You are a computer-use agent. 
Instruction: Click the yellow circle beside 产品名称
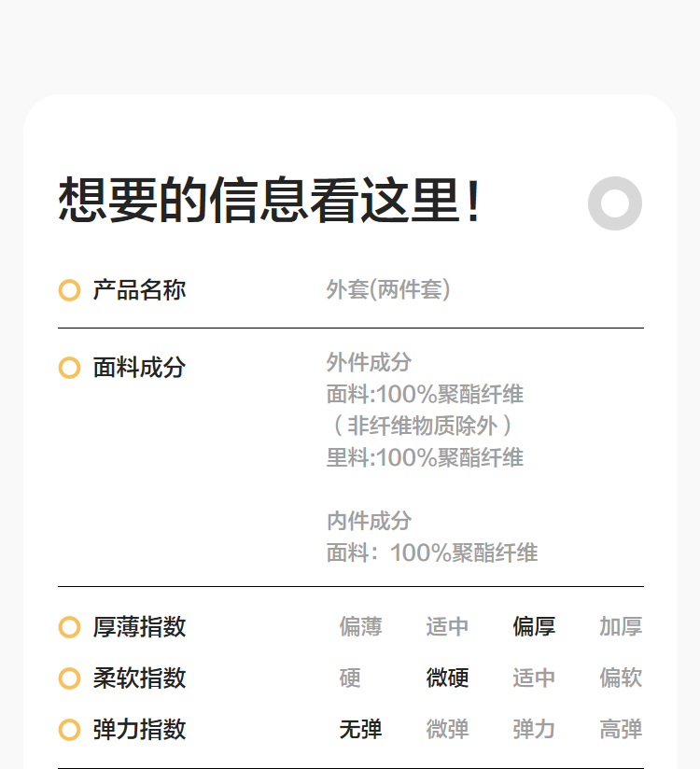[x=69, y=290]
